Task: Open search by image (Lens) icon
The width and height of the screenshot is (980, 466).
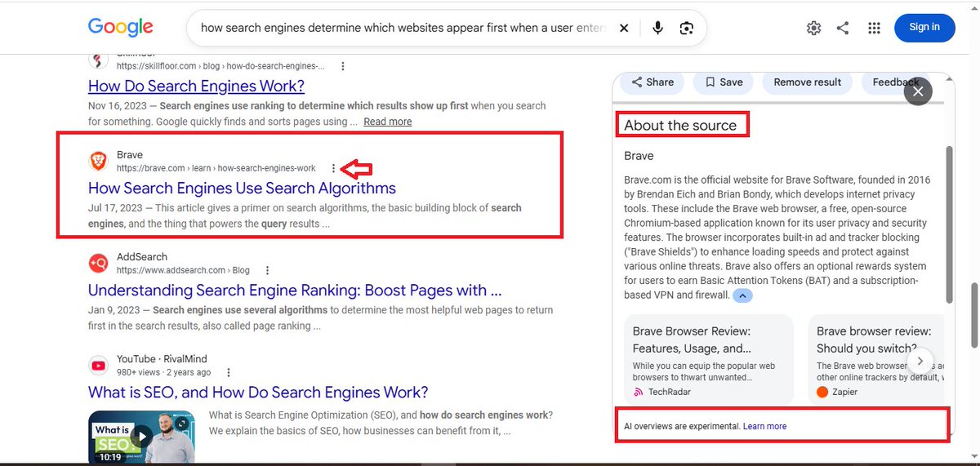Action: (x=687, y=28)
